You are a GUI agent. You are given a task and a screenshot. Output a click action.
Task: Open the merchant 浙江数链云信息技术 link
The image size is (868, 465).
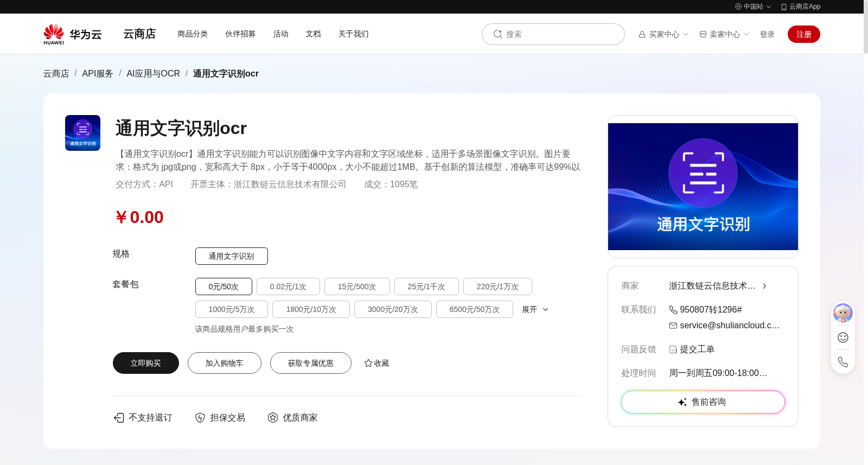(x=712, y=286)
